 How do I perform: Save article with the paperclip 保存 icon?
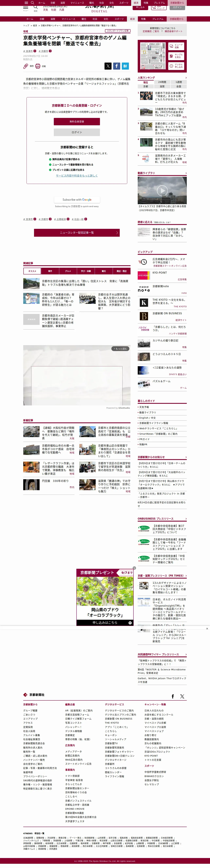(x=26, y=66)
